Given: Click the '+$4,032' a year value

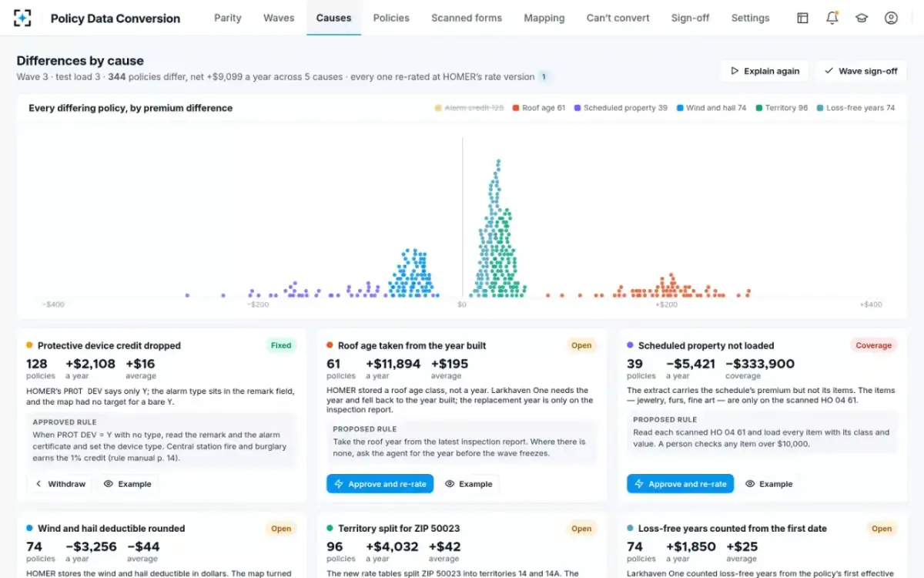Looking at the screenshot, I should 392,546.
